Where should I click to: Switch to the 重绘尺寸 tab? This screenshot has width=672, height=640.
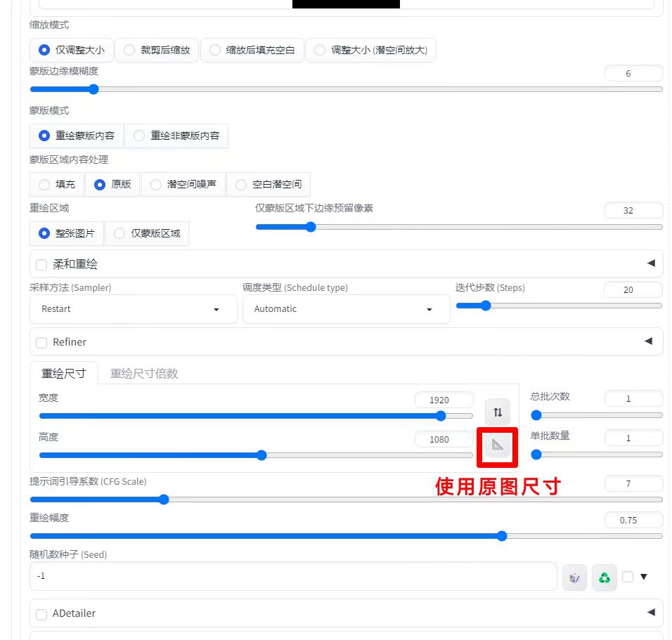[x=63, y=373]
